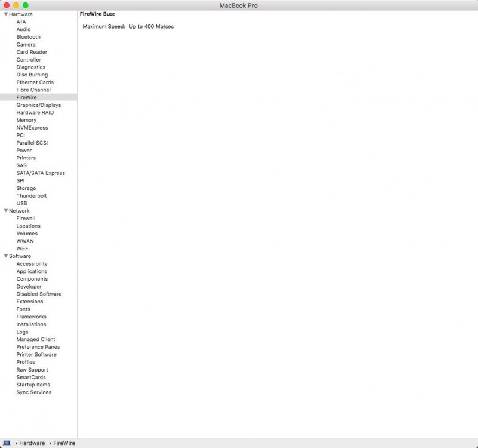Select SAS in the sidebar
Image resolution: width=478 pixels, height=448 pixels.
click(21, 165)
